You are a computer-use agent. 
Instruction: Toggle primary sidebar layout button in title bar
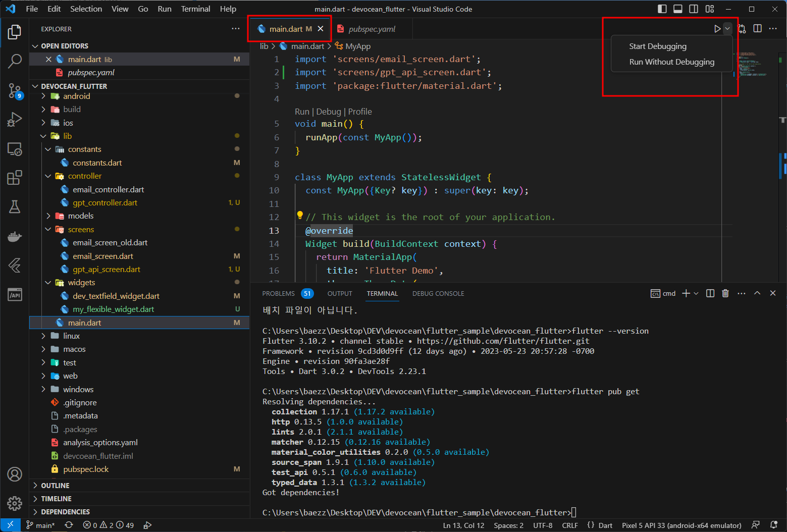tap(662, 9)
